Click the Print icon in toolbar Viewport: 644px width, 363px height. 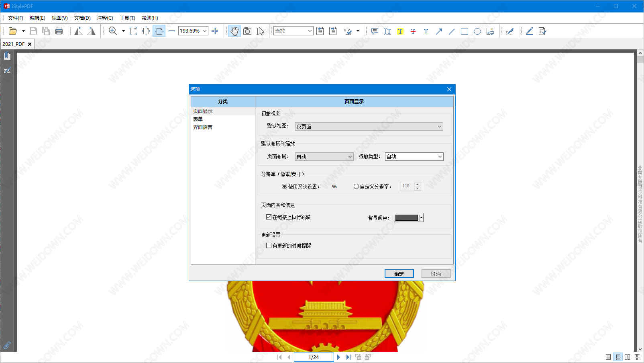(59, 31)
